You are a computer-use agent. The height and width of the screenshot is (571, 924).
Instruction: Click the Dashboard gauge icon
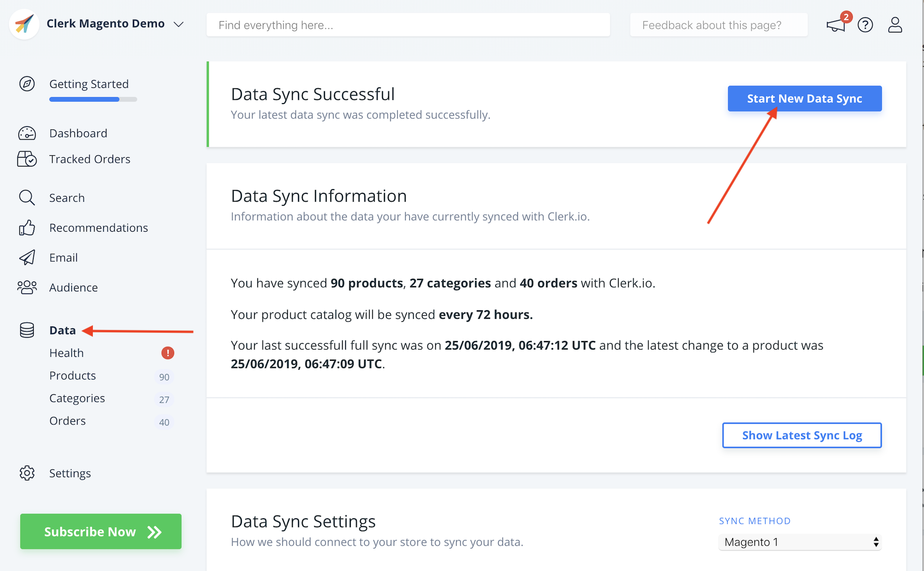[x=27, y=133]
